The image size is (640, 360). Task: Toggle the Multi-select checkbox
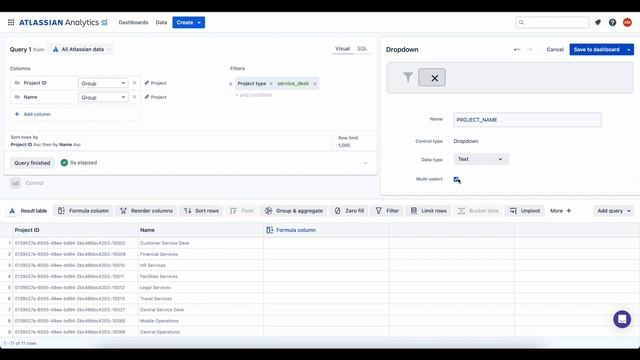457,180
